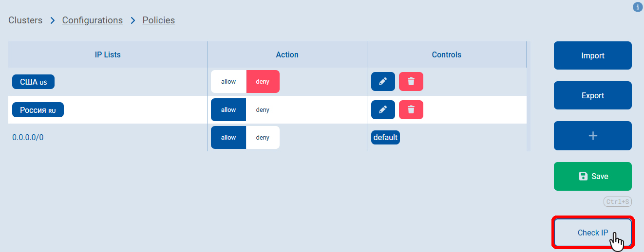Set default 0.0.0.0/0 action to allow
This screenshot has height=252, width=644.
click(228, 138)
